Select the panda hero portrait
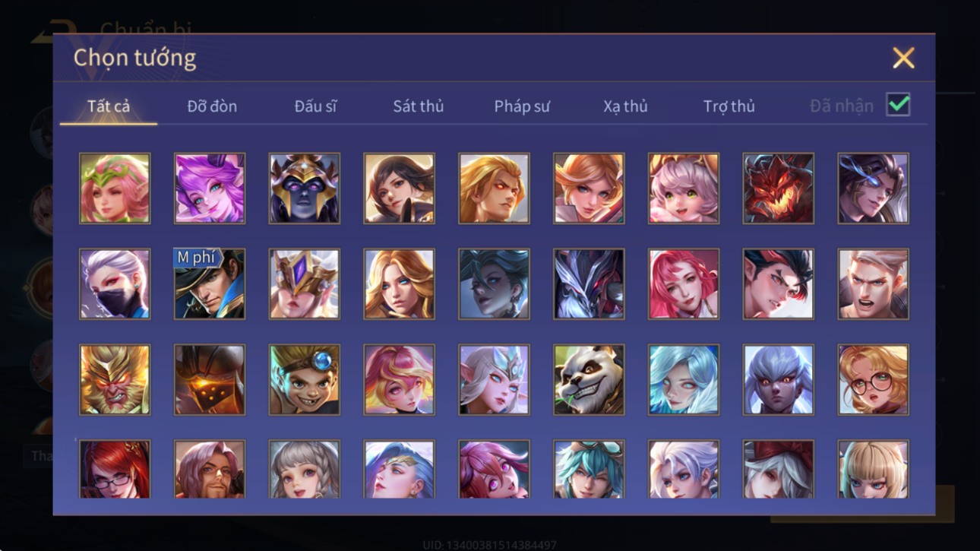The width and height of the screenshot is (980, 551). point(589,379)
